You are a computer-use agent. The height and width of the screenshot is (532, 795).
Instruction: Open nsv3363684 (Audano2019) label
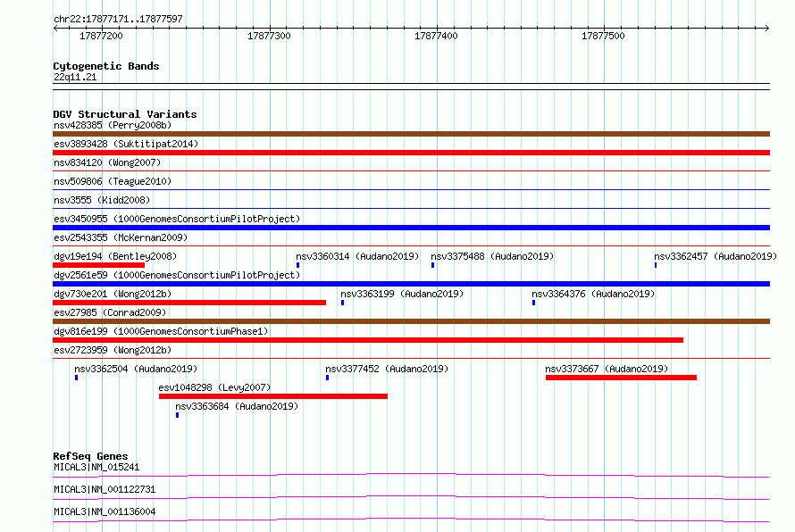coord(237,406)
